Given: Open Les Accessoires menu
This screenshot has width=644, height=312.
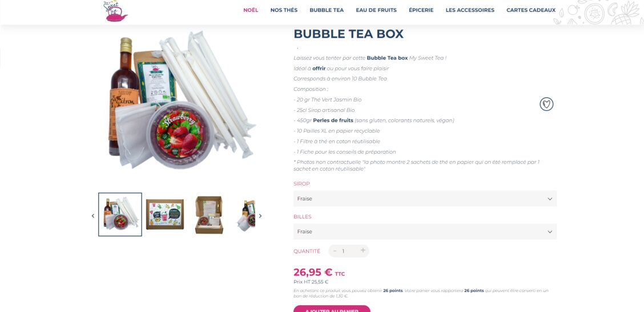Looking at the screenshot, I should 470,10.
